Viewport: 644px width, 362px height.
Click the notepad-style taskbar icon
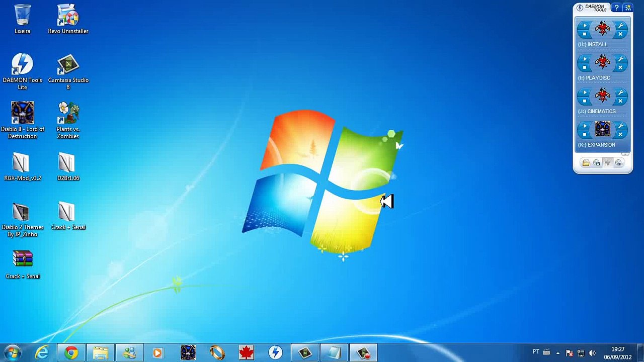[x=334, y=353]
